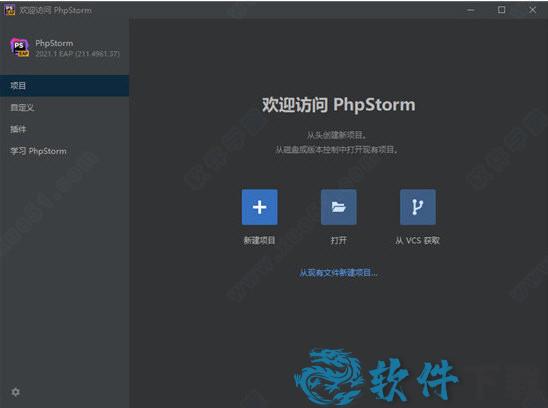This screenshot has height=408, width=548.
Task: Maximize the PhpStorm welcome window
Action: pos(501,10)
